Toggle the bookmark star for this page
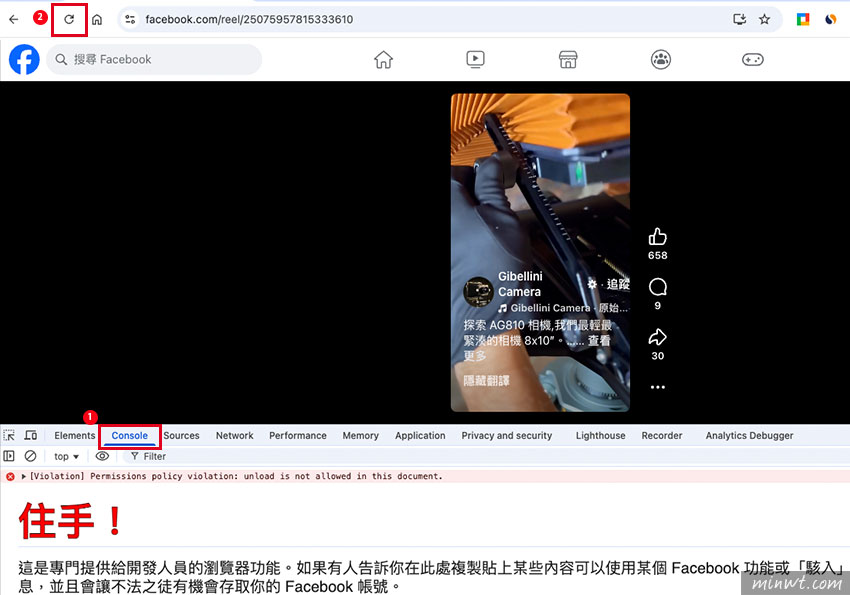The height and width of the screenshot is (595, 850). coord(765,18)
